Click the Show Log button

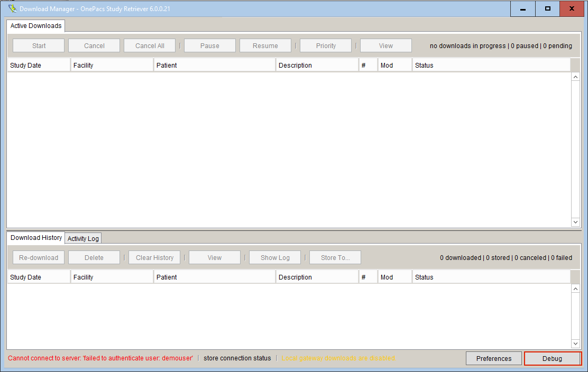tap(275, 258)
